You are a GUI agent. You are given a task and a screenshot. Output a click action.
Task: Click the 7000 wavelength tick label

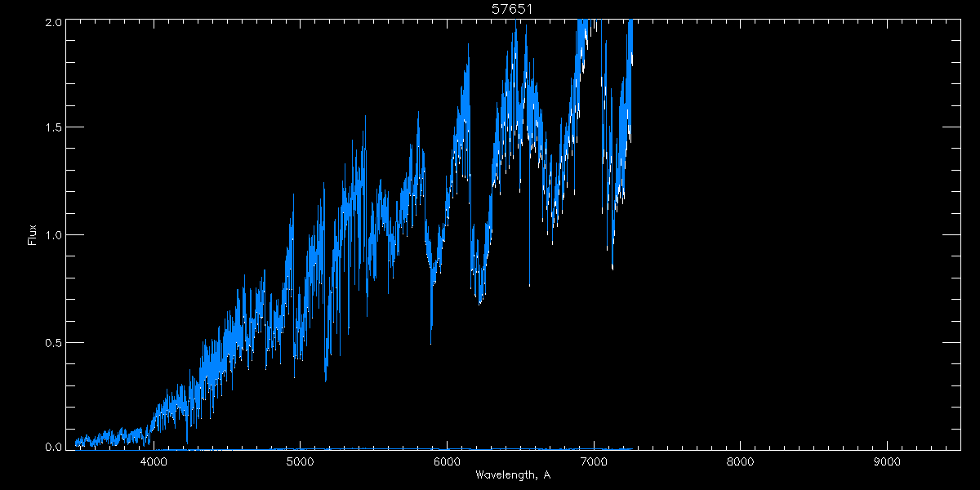pos(594,461)
